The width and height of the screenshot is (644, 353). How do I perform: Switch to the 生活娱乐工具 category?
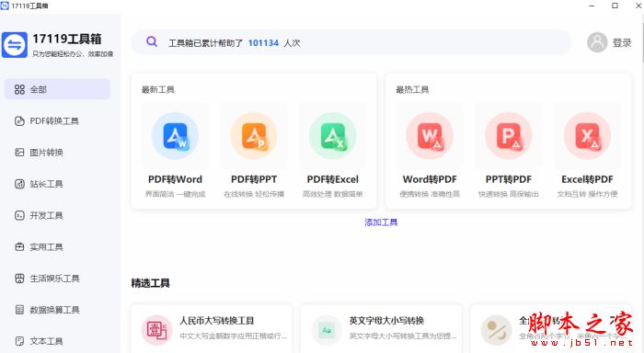pos(57,279)
